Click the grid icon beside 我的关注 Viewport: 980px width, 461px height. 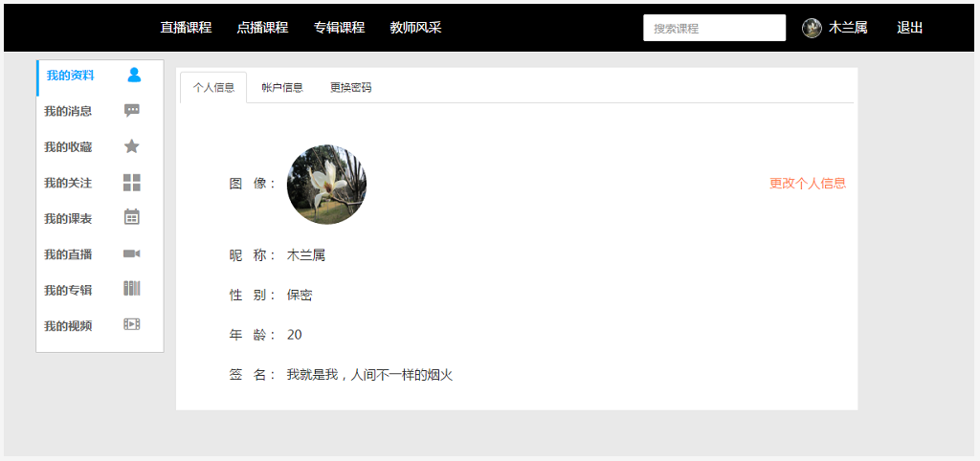pos(132,183)
